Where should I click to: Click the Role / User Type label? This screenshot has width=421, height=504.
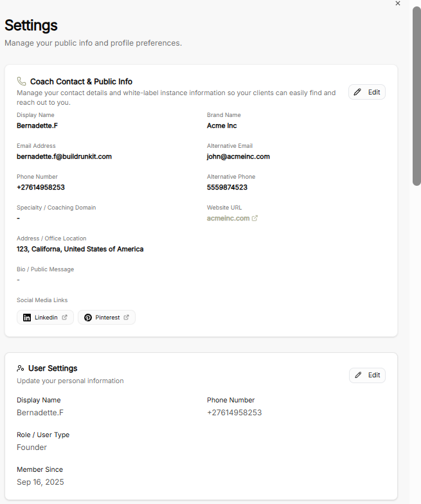43,435
